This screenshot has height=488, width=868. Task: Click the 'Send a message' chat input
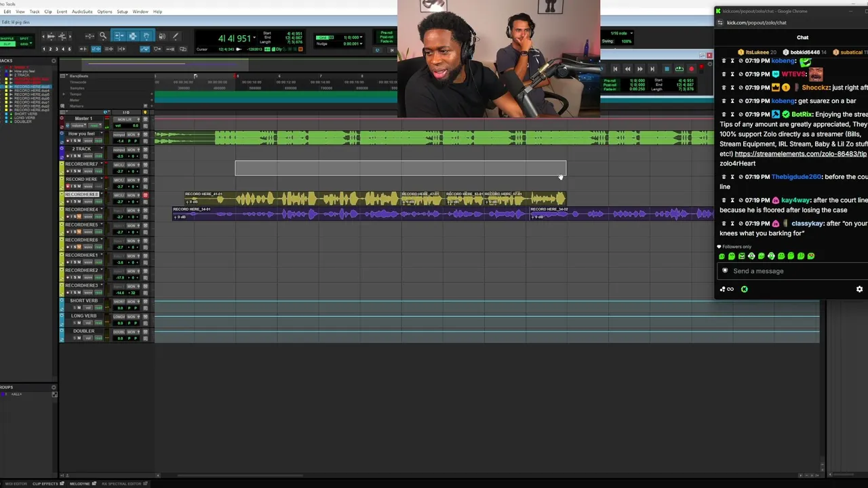791,271
